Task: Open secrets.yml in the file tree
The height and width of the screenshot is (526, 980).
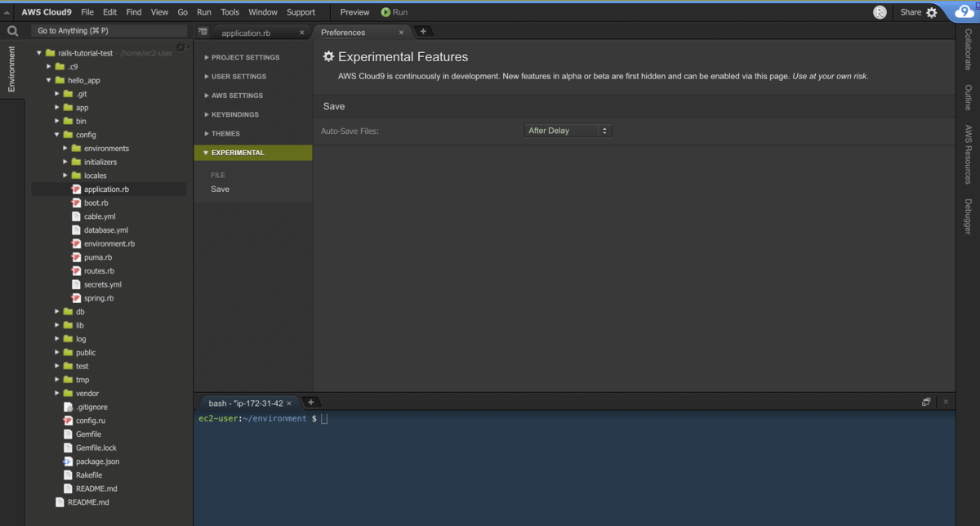Action: pos(102,285)
